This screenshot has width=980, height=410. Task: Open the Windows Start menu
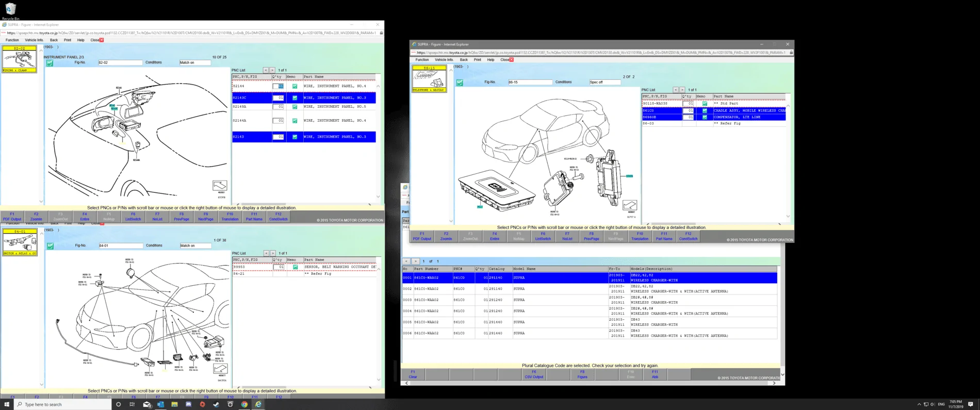coord(7,404)
